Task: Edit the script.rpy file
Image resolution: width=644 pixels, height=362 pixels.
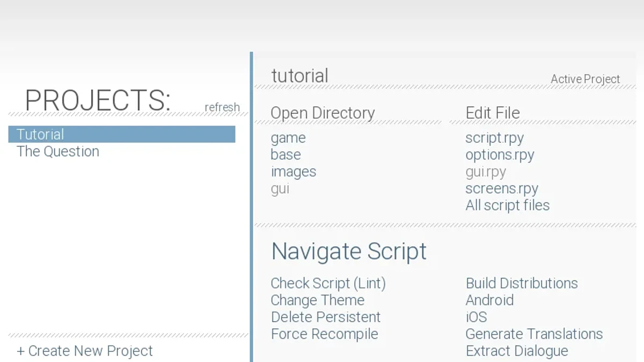Action: tap(495, 138)
